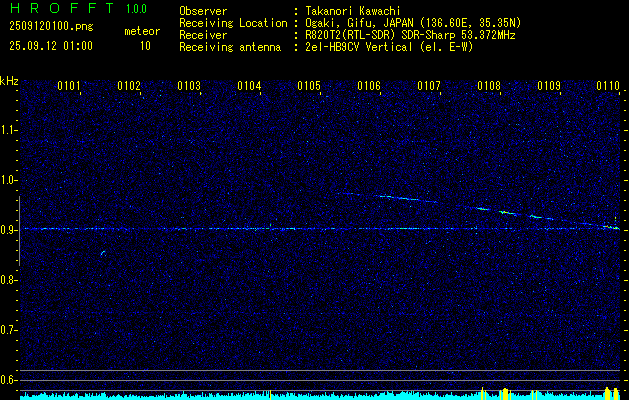Click the 0.7 kHz axis label
The width and height of the screenshot is (629, 400).
(9, 330)
